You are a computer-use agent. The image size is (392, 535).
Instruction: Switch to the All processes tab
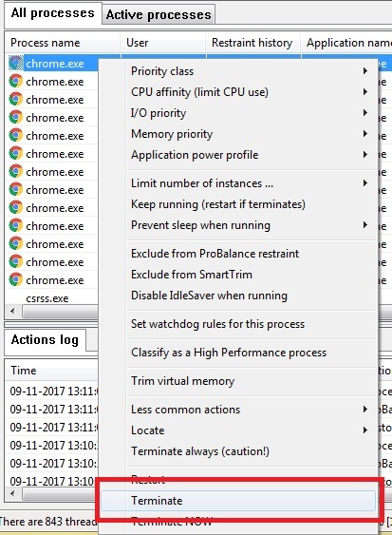coord(52,13)
